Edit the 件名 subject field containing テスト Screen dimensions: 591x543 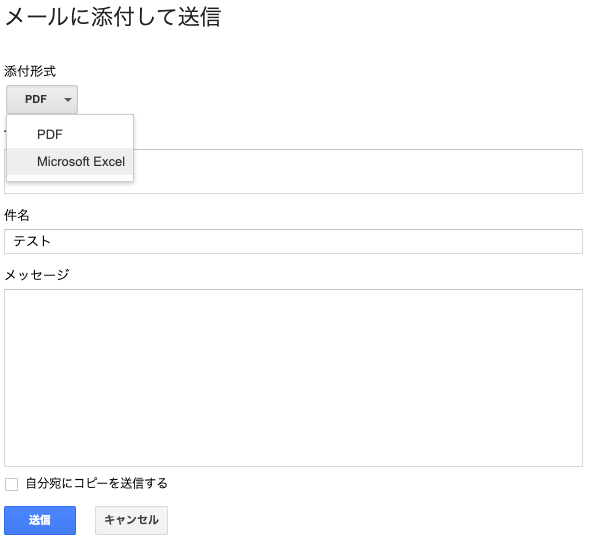point(293,242)
